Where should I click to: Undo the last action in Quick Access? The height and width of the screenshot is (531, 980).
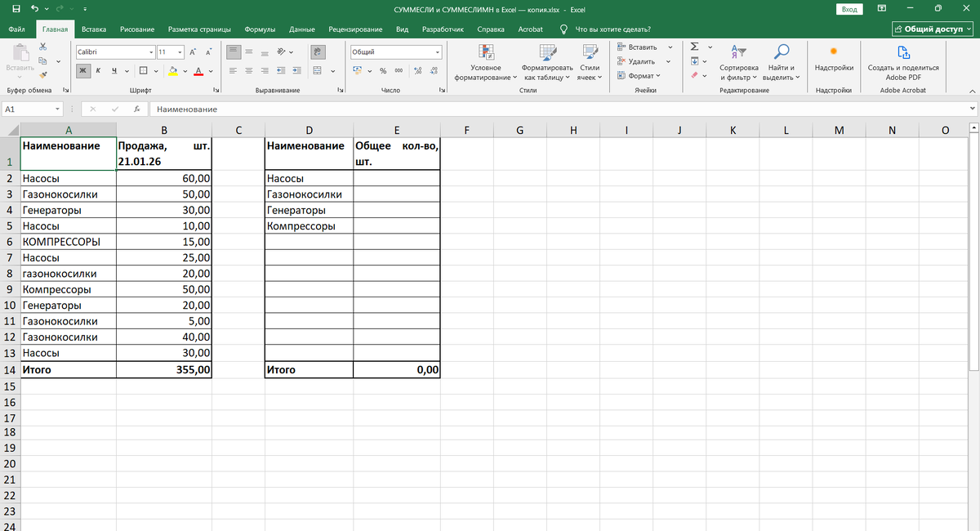coord(34,9)
